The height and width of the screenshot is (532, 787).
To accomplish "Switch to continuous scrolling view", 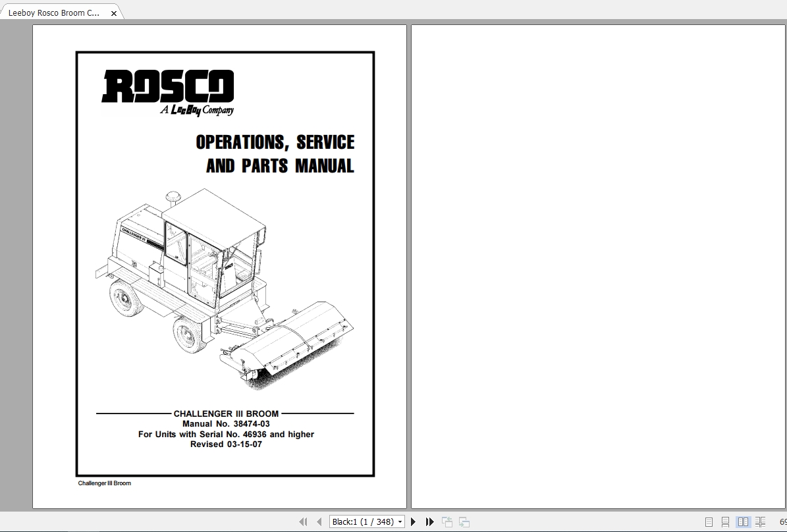I will [x=725, y=522].
